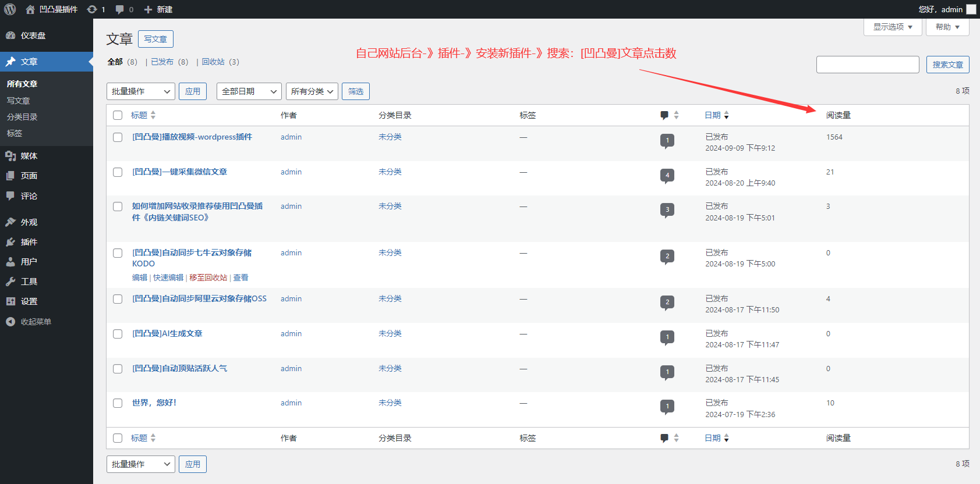The image size is (980, 484).
Task: Click bottom 应用 apply button
Action: point(193,464)
